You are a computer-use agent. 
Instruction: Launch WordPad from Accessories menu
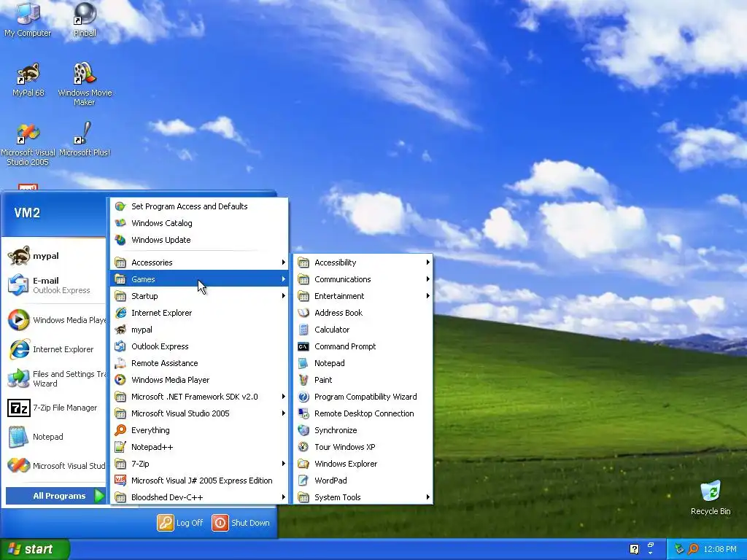(x=363, y=481)
